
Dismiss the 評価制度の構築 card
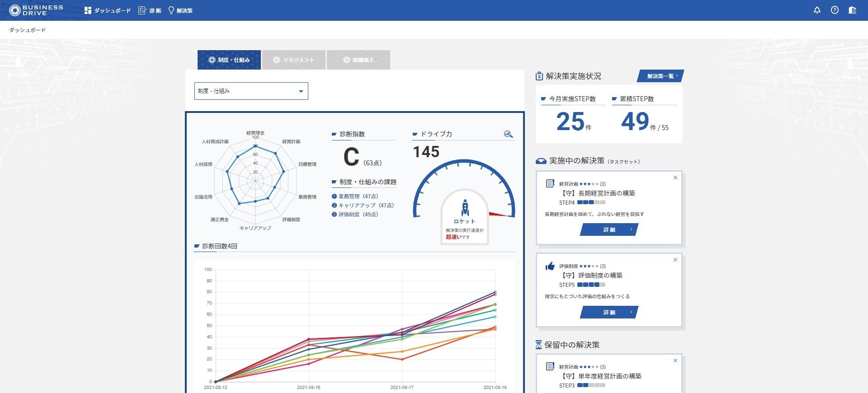coord(675,260)
